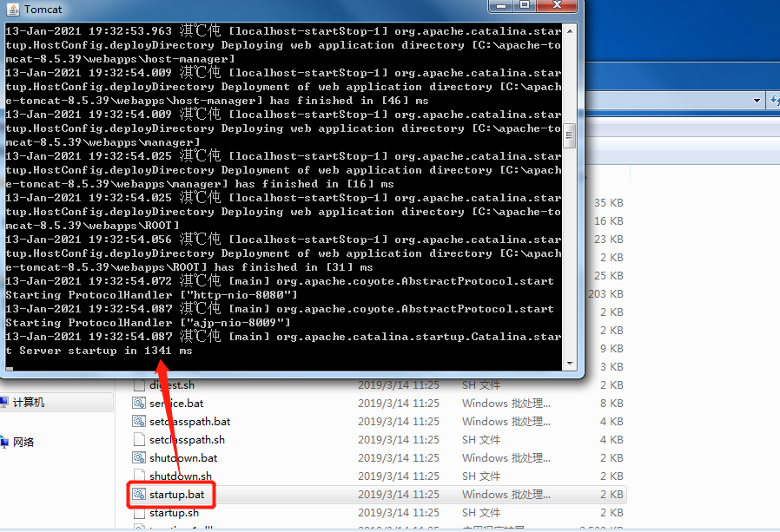Maximize the Tomcat console window
The width and height of the screenshot is (780, 532).
[525, 5]
